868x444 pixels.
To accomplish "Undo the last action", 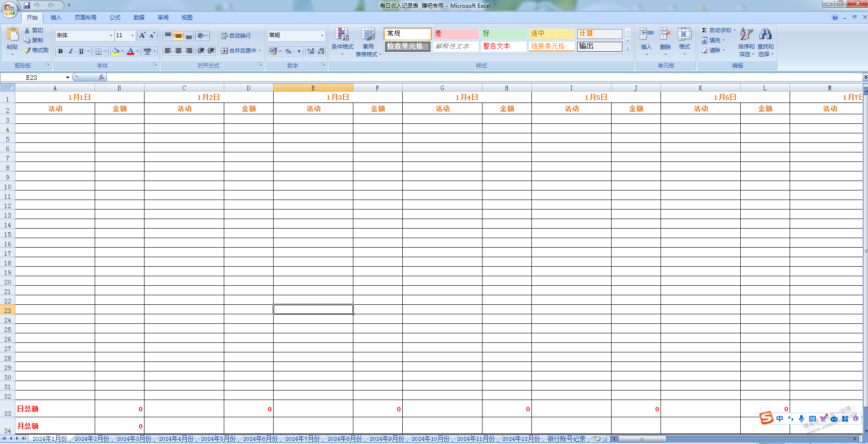I will tap(37, 5).
